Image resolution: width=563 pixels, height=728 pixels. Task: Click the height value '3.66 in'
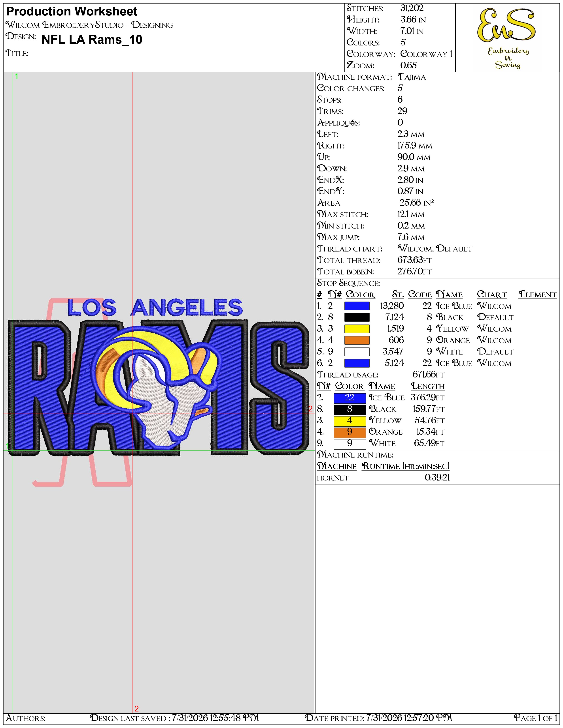coord(413,20)
